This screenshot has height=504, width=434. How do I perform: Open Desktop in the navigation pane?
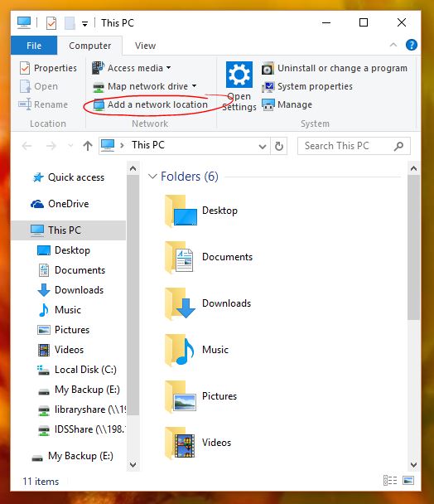[64, 250]
